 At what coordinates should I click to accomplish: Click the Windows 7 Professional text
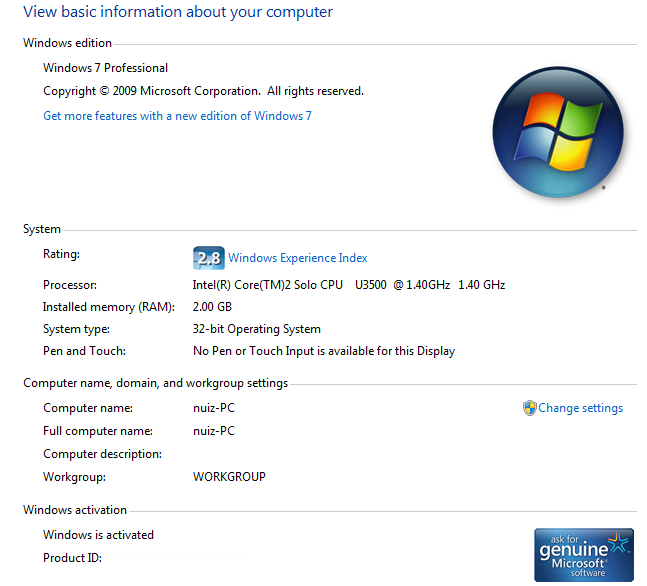coord(106,68)
